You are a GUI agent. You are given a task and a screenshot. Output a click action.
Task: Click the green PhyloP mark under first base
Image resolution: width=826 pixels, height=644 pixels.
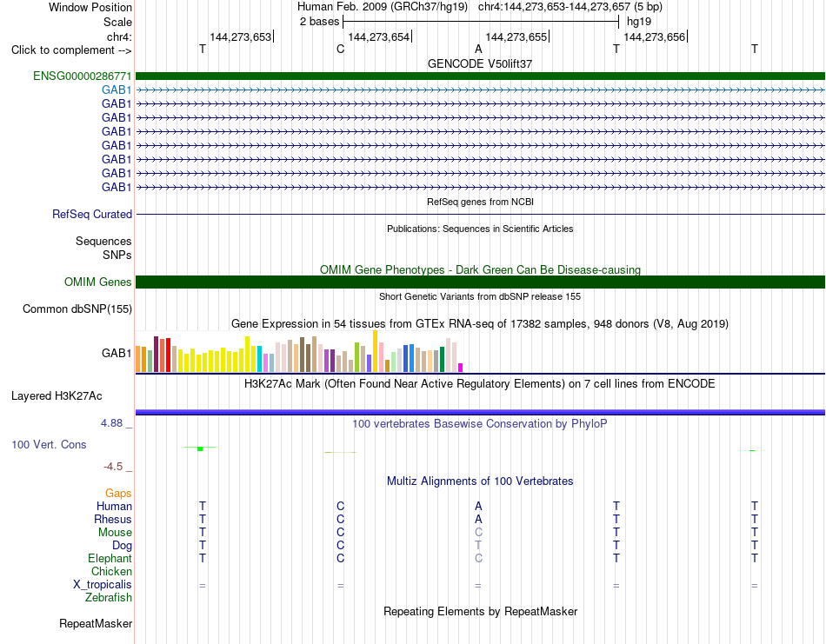click(x=200, y=448)
